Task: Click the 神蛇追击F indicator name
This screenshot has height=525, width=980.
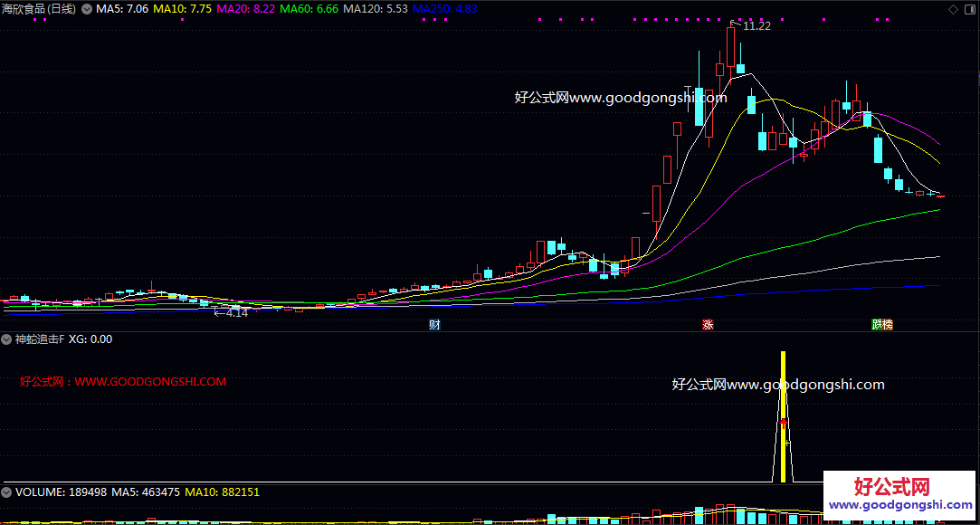Action: click(40, 339)
